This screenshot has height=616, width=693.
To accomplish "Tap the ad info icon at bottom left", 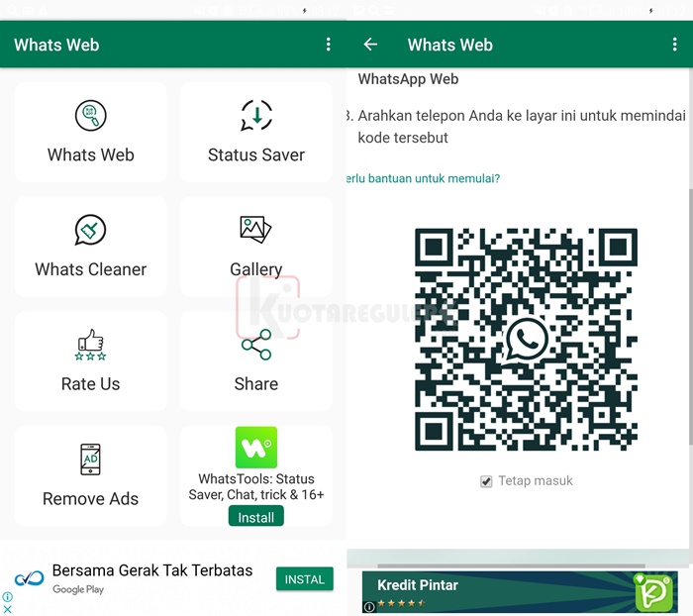I will [x=8, y=597].
